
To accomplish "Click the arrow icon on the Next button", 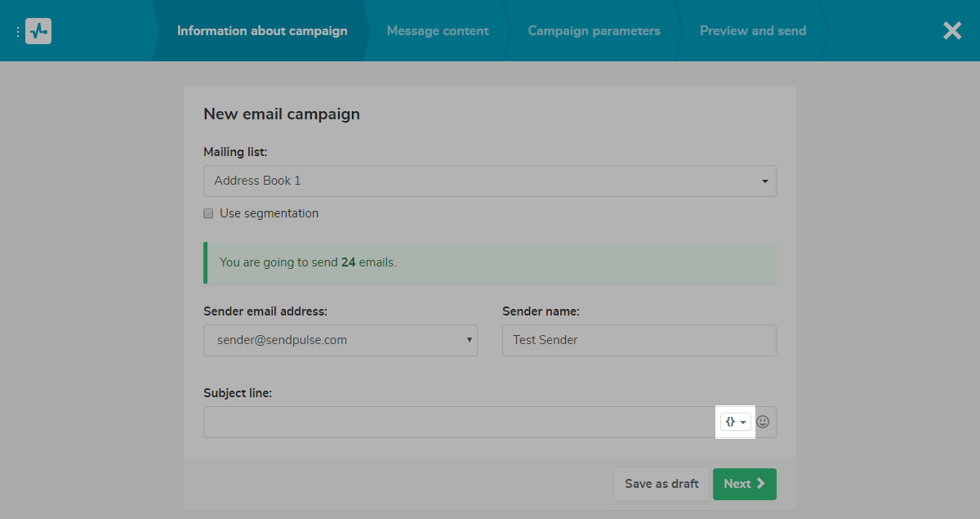I will (761, 484).
